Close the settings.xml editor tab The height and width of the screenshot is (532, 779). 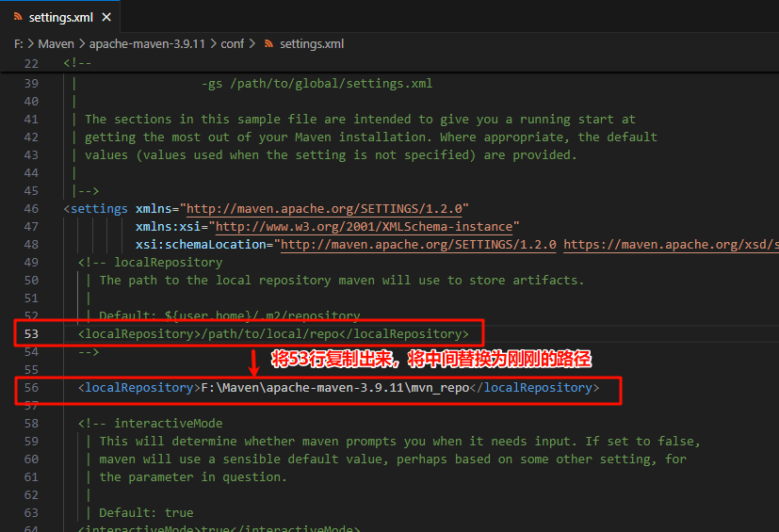[x=105, y=18]
